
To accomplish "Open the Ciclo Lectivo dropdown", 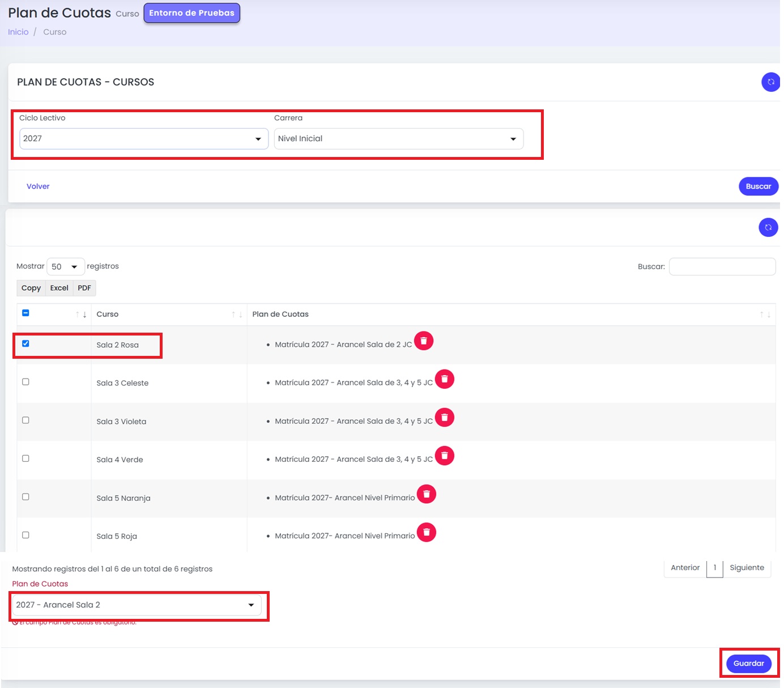I will pyautogui.click(x=144, y=139).
